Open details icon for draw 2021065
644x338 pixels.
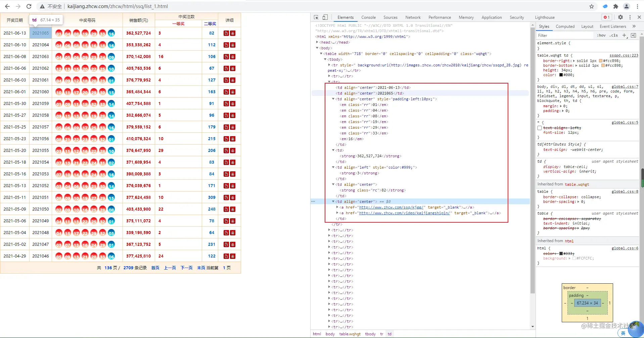226,33
